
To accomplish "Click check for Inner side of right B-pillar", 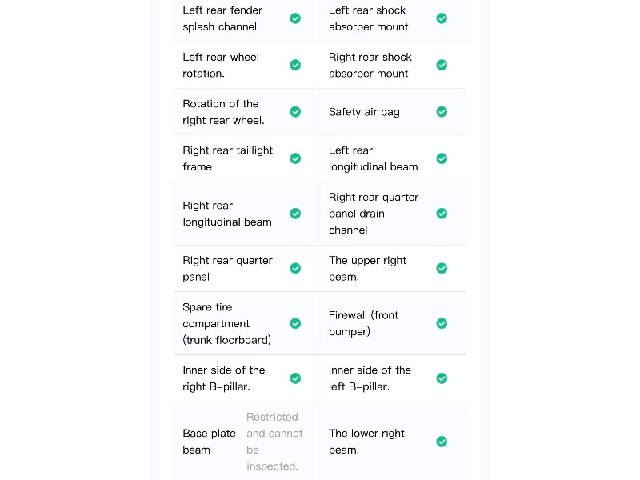I will (295, 378).
